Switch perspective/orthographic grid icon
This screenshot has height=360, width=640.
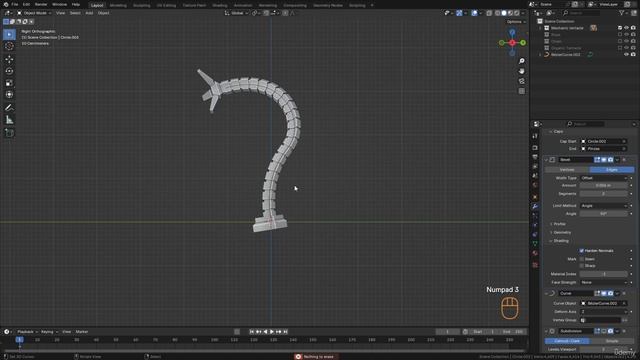click(x=522, y=91)
